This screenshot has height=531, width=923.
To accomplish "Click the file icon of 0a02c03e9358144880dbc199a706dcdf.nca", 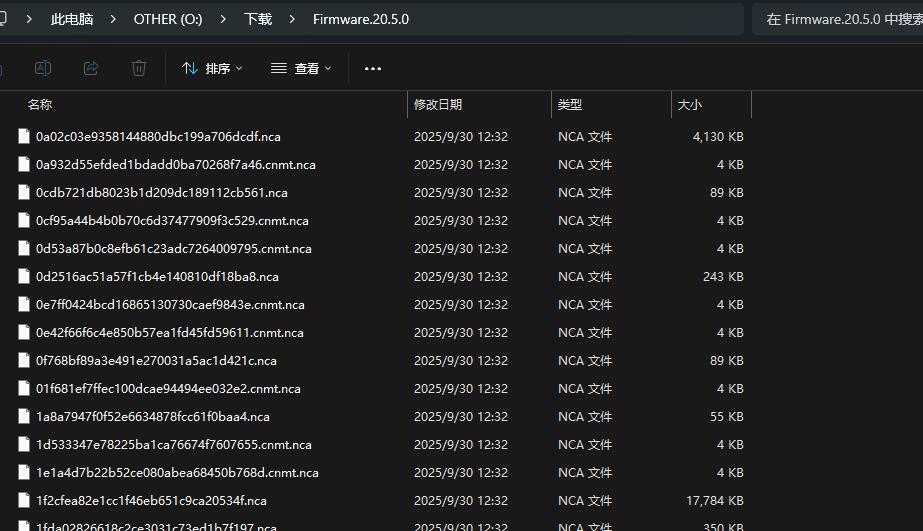I will pyautogui.click(x=24, y=136).
